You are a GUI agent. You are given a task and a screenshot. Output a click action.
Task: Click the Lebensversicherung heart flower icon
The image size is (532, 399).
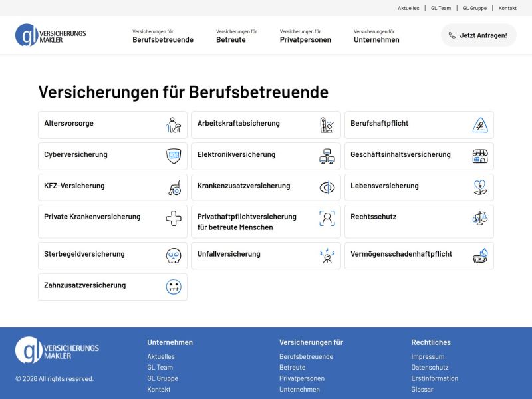(x=480, y=188)
